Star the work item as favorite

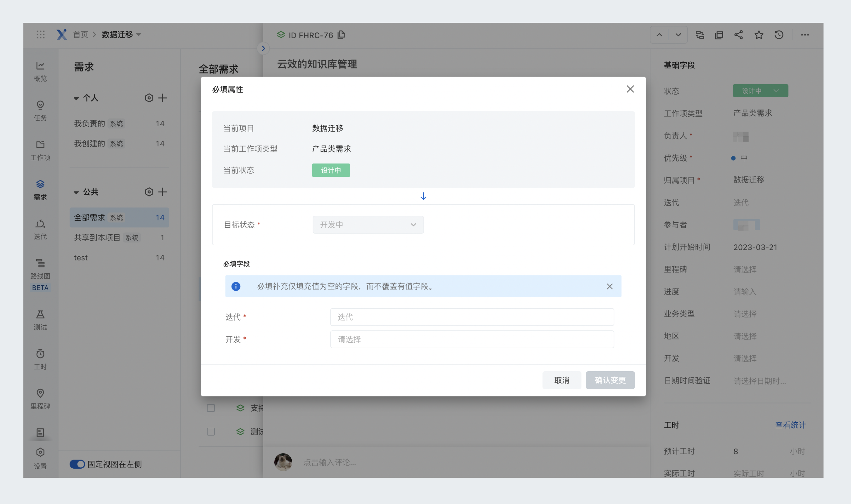point(759,34)
